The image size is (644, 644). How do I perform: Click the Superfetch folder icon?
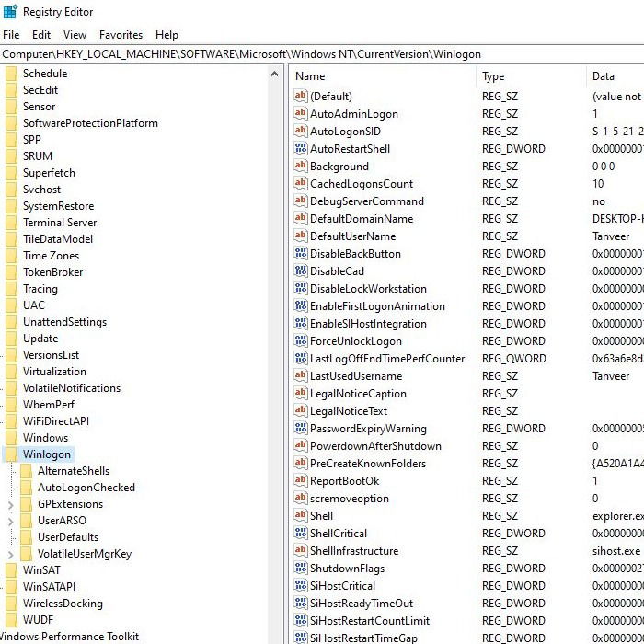point(11,173)
